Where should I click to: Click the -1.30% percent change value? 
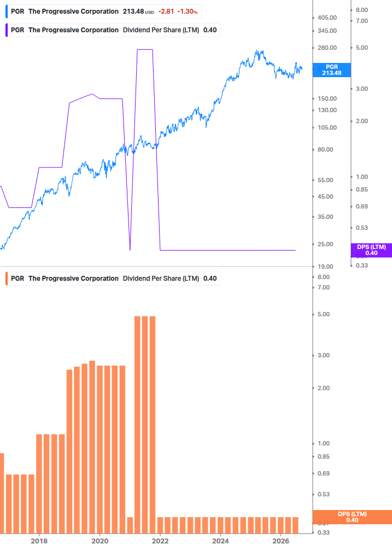click(188, 11)
